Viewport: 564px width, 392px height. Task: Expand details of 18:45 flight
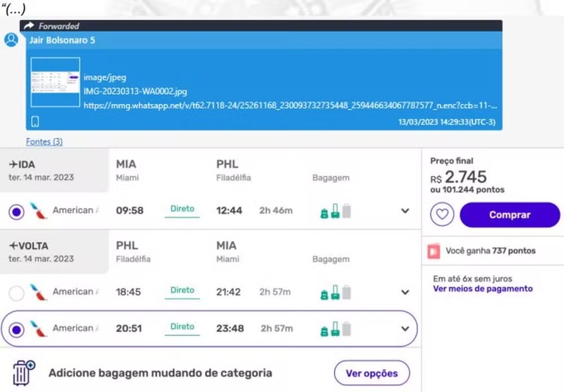coord(404,292)
